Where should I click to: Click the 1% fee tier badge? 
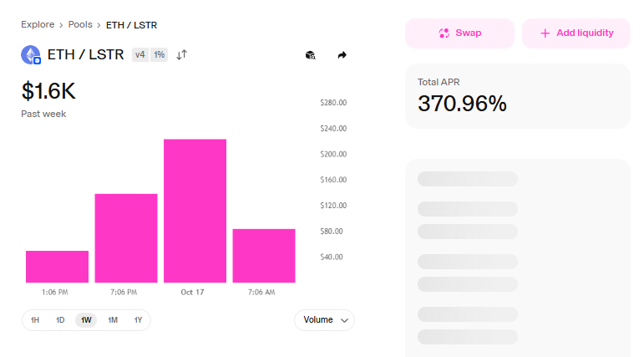159,55
